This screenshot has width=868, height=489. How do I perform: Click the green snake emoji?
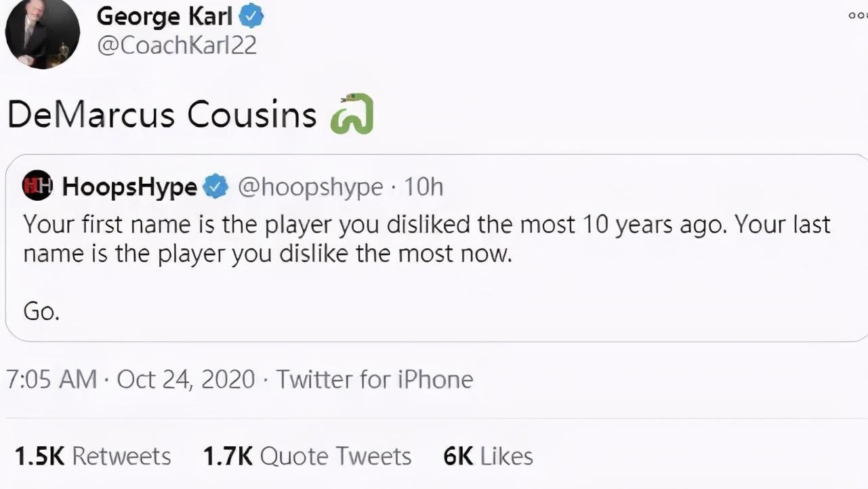(x=352, y=113)
